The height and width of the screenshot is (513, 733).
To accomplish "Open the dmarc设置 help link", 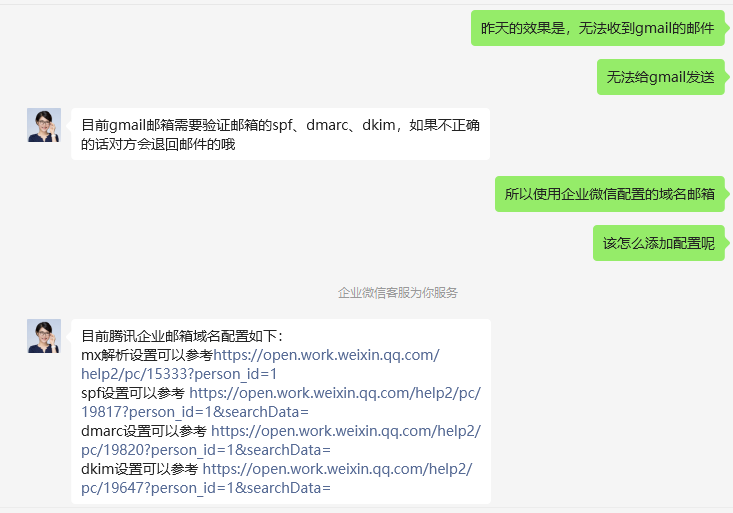I will [345, 431].
